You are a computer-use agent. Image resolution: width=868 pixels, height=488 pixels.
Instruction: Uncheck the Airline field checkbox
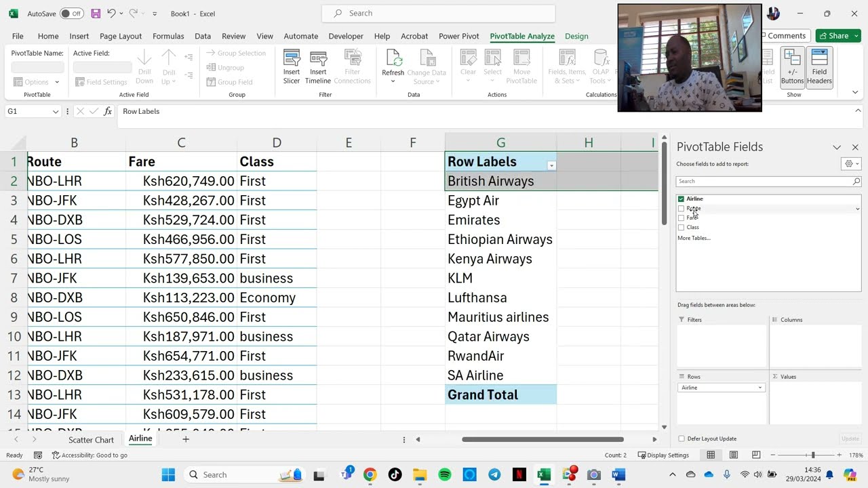click(681, 199)
